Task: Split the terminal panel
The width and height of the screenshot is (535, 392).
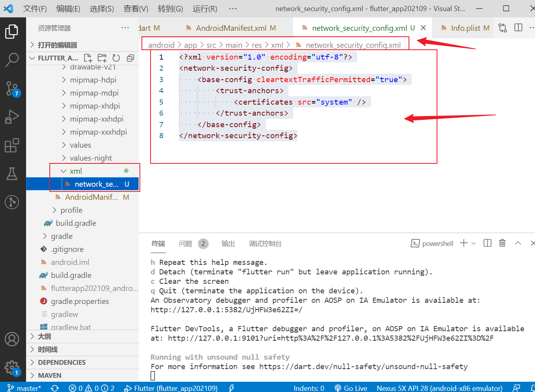Action: [488, 243]
